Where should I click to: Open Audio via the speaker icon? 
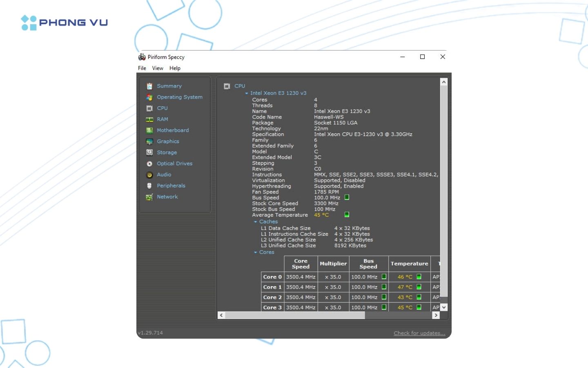pyautogui.click(x=149, y=175)
